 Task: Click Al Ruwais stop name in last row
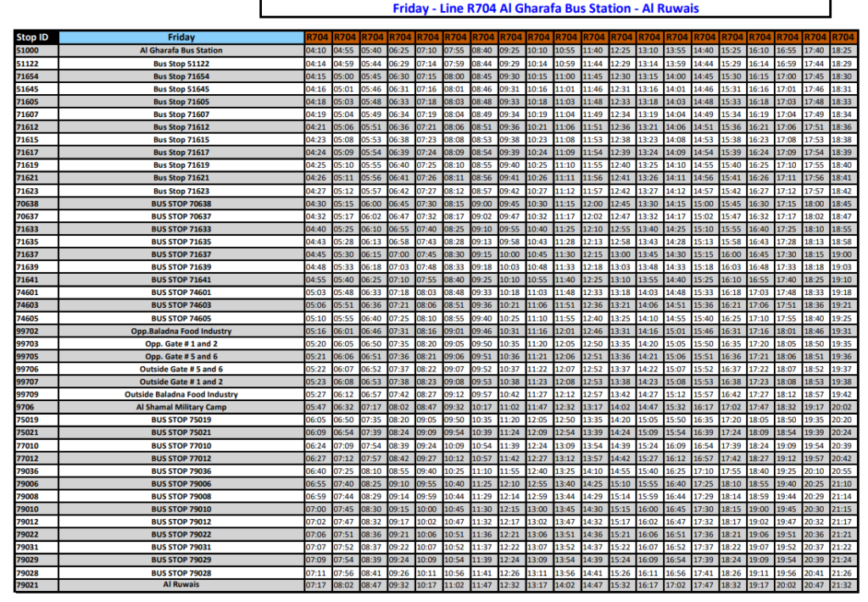click(x=181, y=585)
